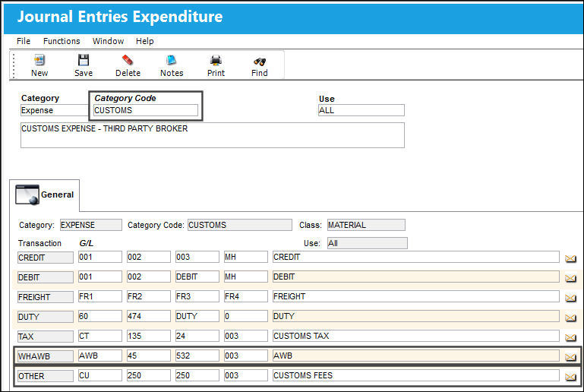Click FREIGHT description field

(x=416, y=296)
